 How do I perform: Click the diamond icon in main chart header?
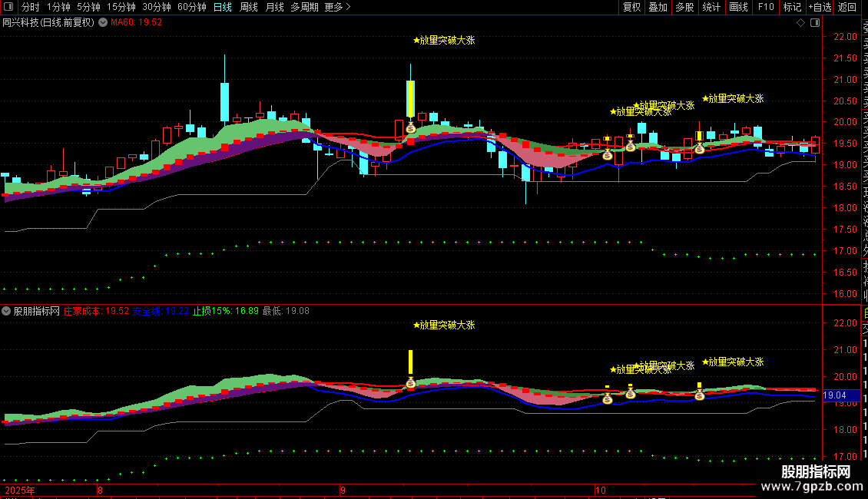coord(800,23)
